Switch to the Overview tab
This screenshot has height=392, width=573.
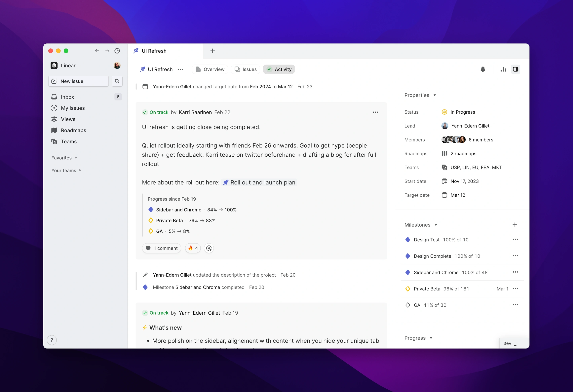(x=210, y=69)
